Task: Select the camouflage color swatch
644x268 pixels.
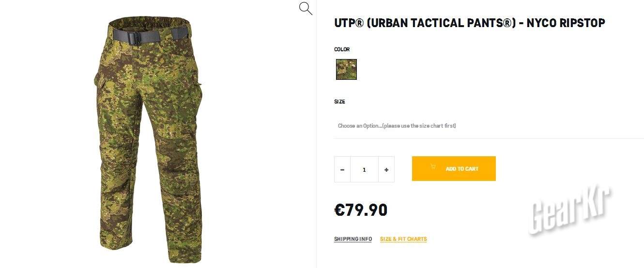Action: (346, 69)
